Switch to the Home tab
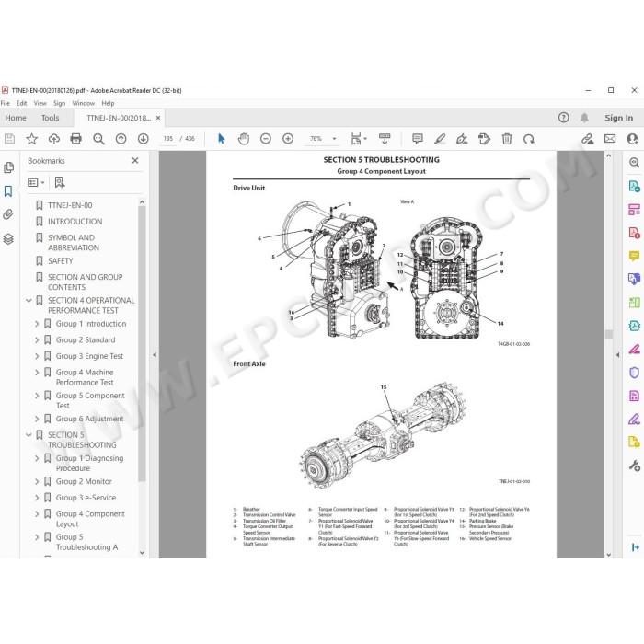Viewport: 644px width, 644px height. pyautogui.click(x=16, y=118)
